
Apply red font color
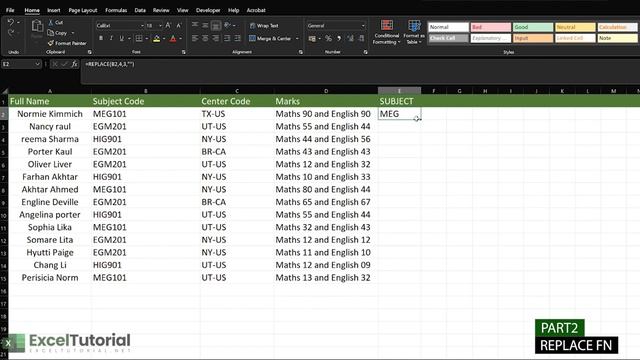pyautogui.click(x=173, y=38)
